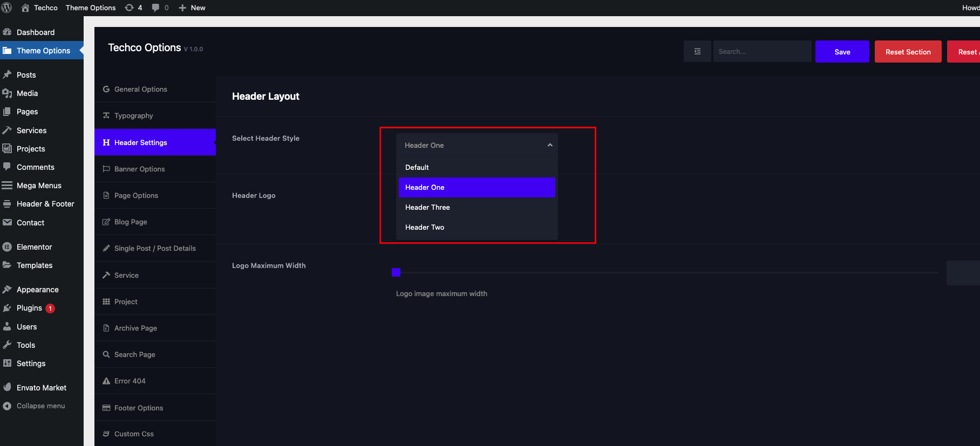Image resolution: width=980 pixels, height=446 pixels.
Task: Click the WordPress logo icon
Action: tap(7, 8)
